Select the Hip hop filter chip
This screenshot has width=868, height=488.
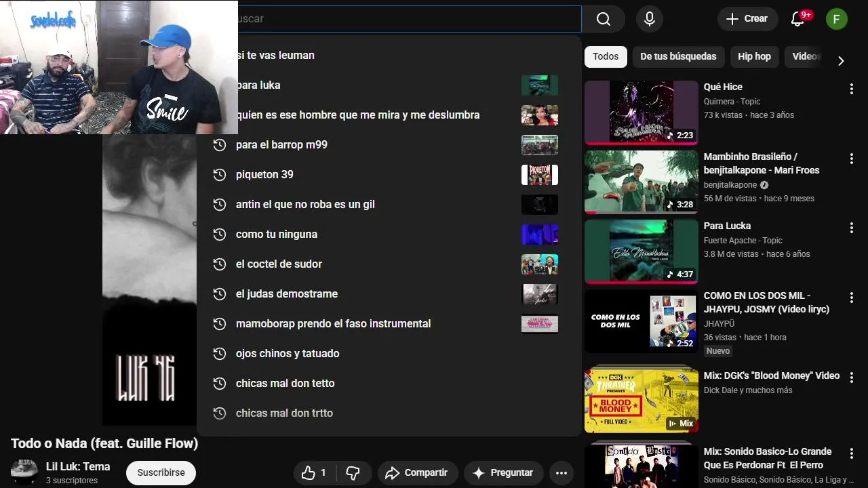(x=754, y=57)
